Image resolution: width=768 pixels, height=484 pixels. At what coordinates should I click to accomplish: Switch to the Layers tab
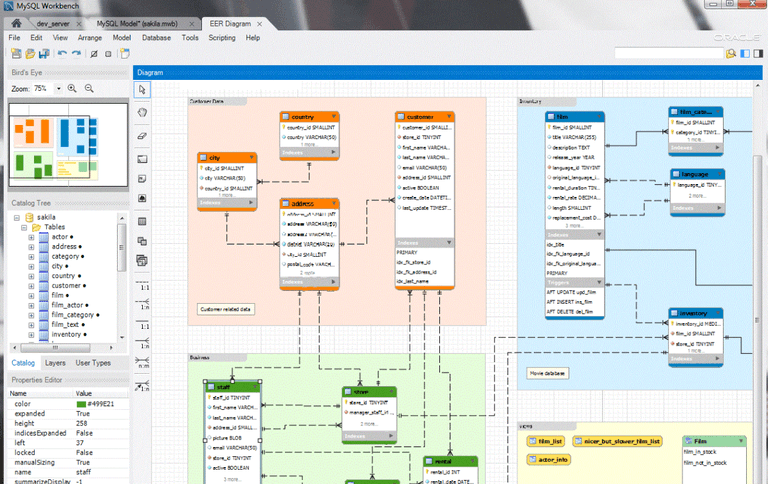tap(55, 363)
